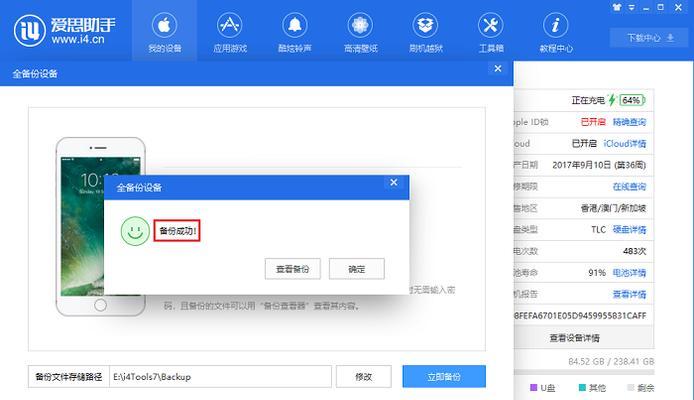
Task: Close the 全备份设备 success dialog
Action: (x=394, y=183)
